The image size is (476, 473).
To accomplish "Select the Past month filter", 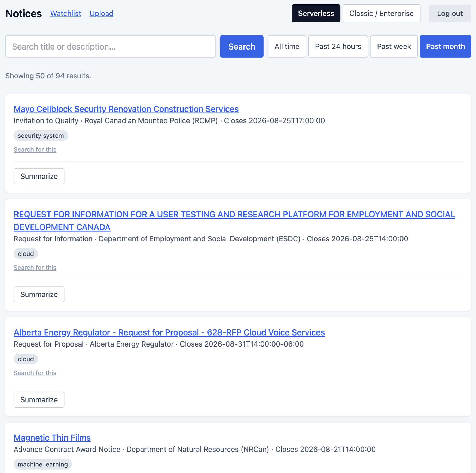I will coord(446,46).
